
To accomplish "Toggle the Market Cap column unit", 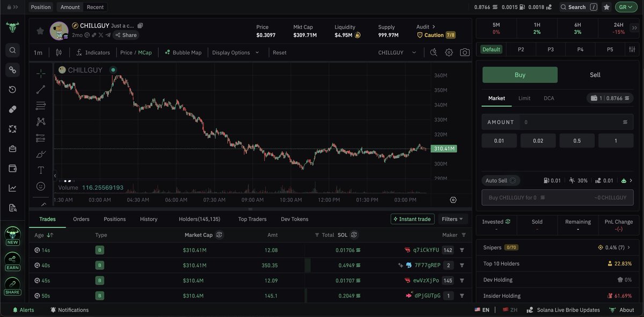I will [219, 235].
